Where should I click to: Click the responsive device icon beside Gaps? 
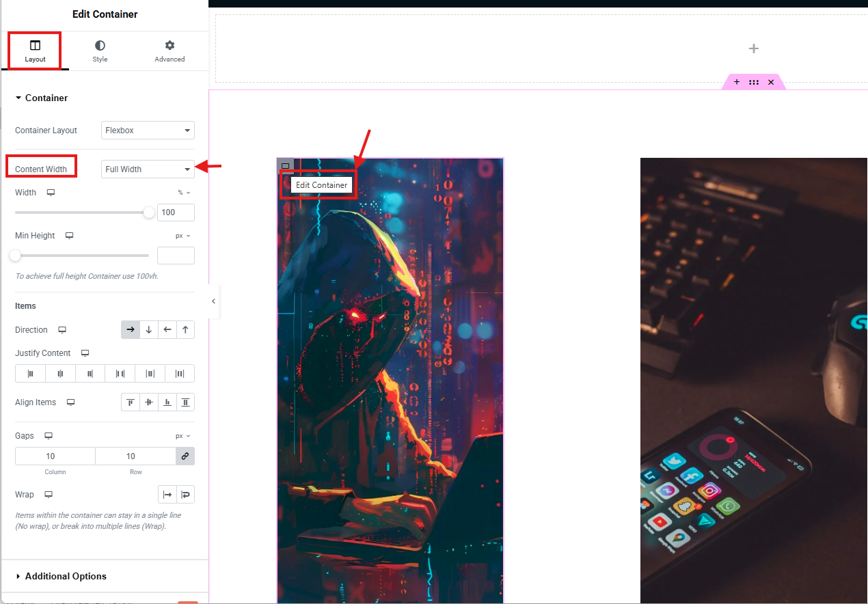pos(49,436)
